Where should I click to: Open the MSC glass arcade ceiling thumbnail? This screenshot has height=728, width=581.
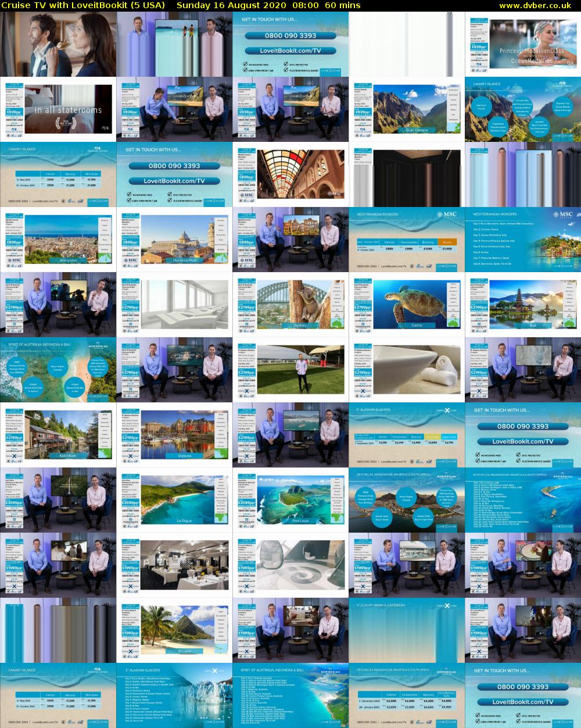click(290, 174)
